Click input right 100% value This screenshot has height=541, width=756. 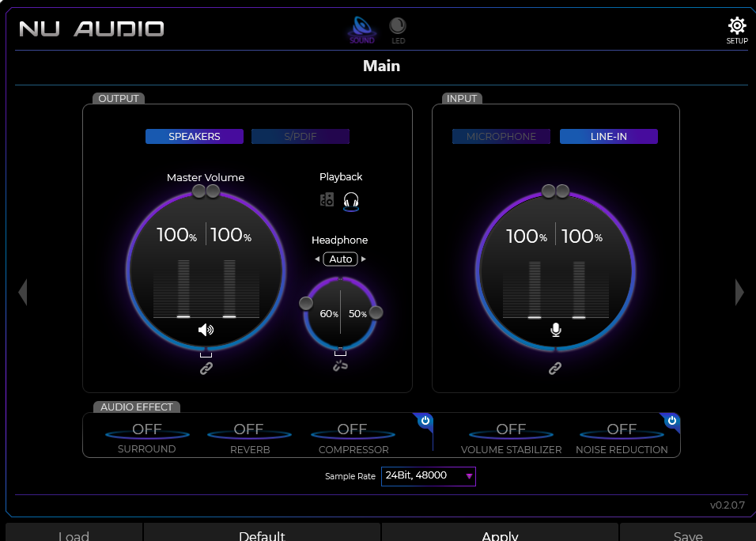tap(582, 236)
